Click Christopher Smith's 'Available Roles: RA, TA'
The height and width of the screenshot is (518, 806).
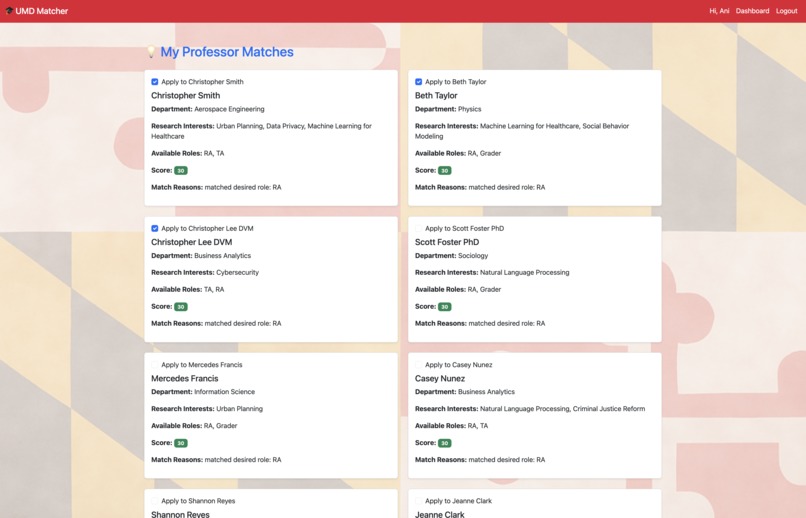click(188, 153)
